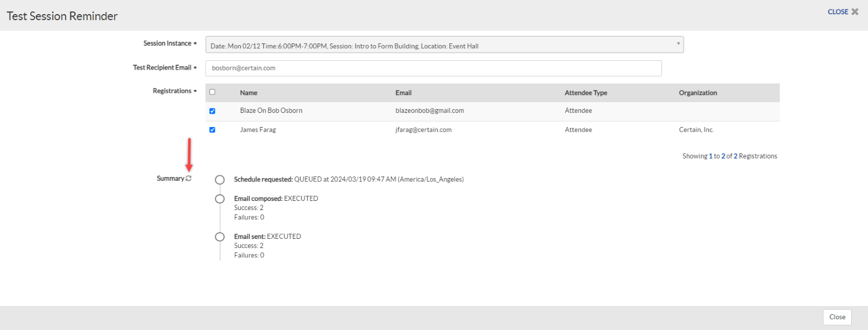The width and height of the screenshot is (868, 330).
Task: Click the Organization column header
Action: (x=698, y=93)
